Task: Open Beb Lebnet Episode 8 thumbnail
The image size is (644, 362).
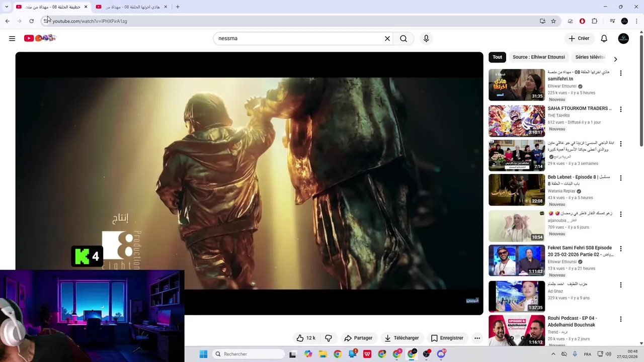Action: pos(517,190)
